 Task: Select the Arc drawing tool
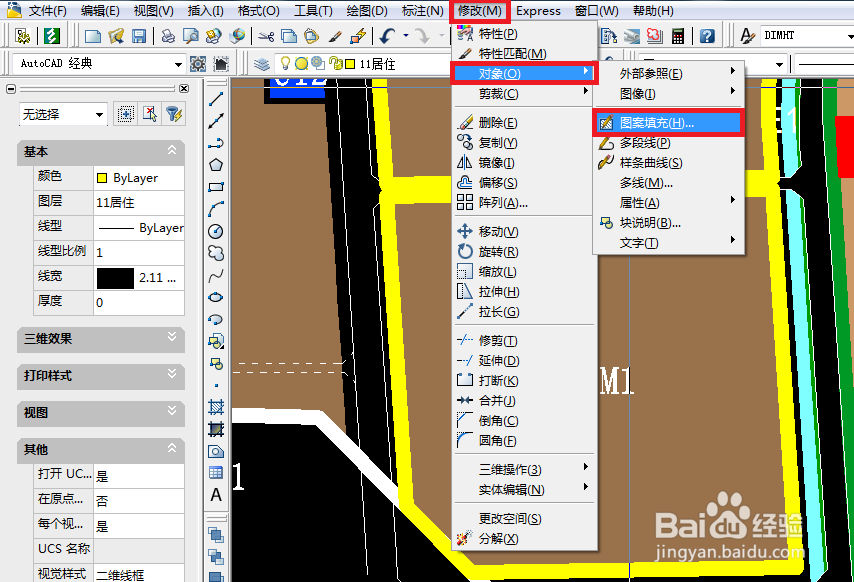click(x=216, y=209)
